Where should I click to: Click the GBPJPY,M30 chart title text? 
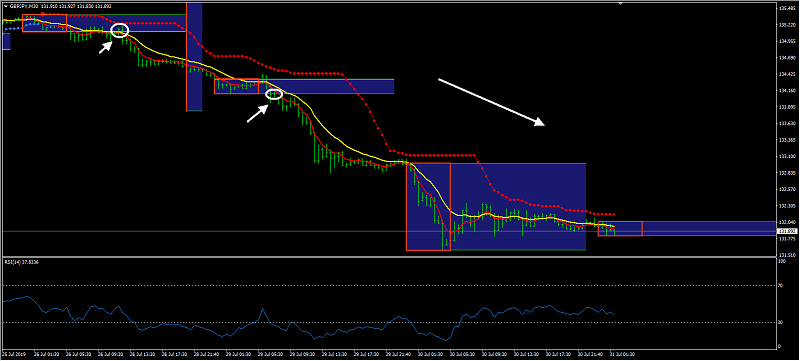pos(24,6)
